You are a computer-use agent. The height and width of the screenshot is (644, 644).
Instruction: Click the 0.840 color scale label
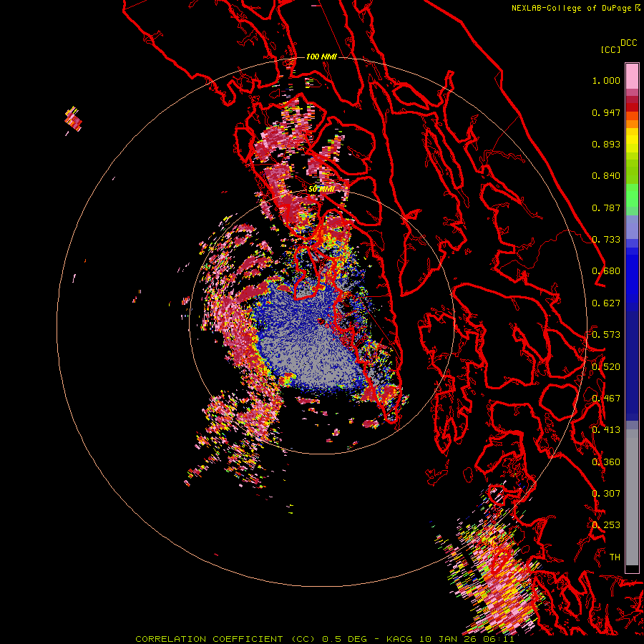(x=606, y=176)
